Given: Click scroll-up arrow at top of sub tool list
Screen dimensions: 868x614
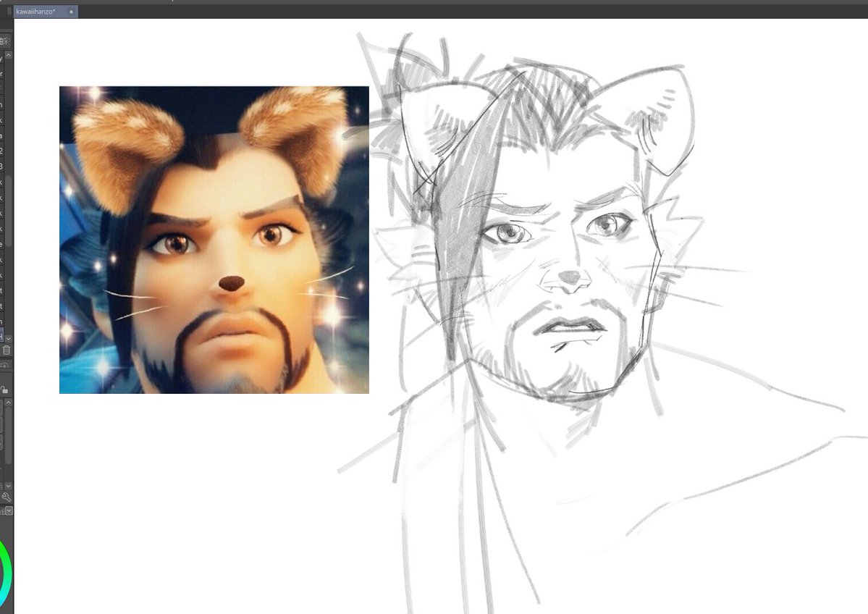Looking at the screenshot, I should coord(8,56).
